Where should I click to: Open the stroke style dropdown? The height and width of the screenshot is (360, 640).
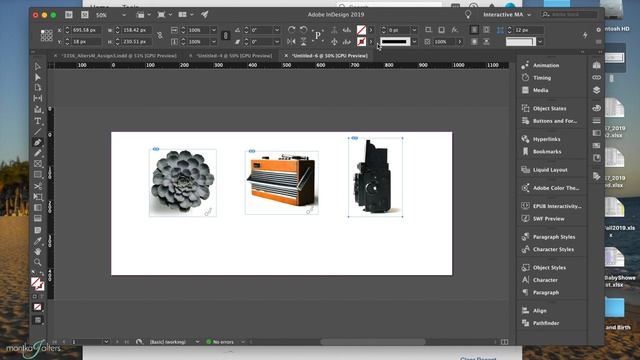[x=414, y=42]
